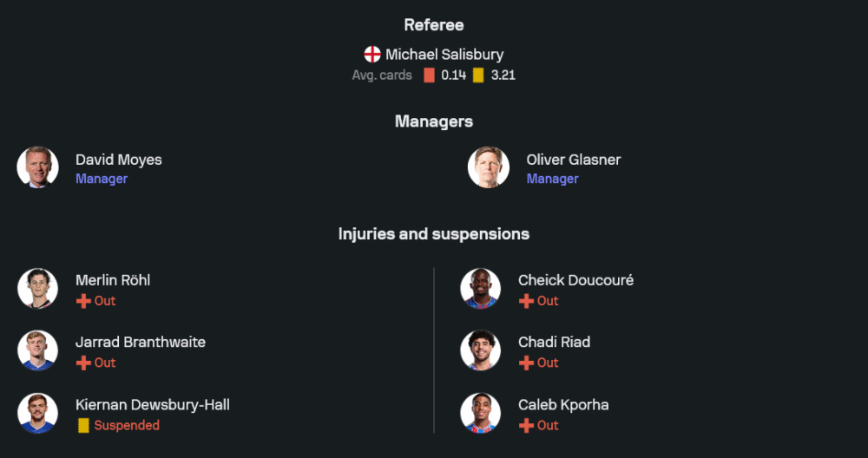Viewport: 868px width, 458px height.
Task: Click David Moyes' manager photo
Action: [x=37, y=167]
